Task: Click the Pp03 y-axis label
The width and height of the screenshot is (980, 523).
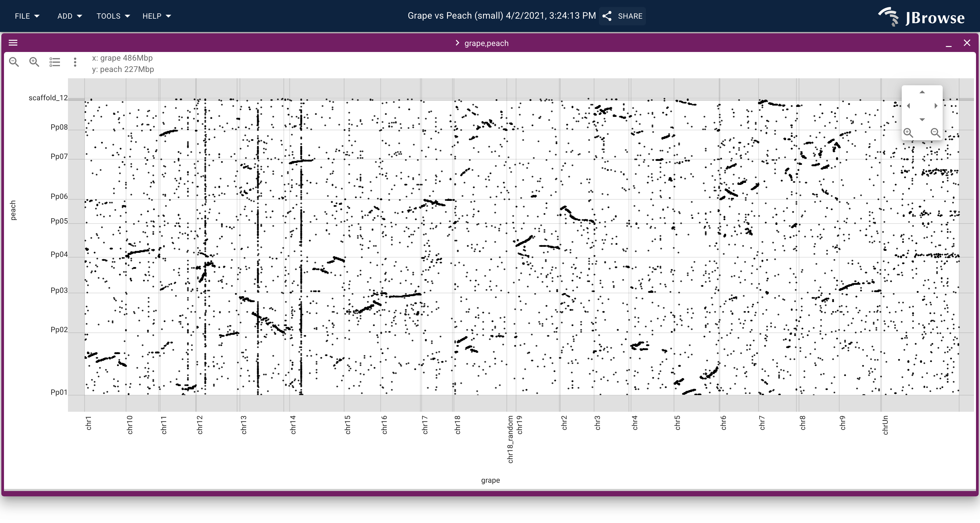Action: pos(59,290)
